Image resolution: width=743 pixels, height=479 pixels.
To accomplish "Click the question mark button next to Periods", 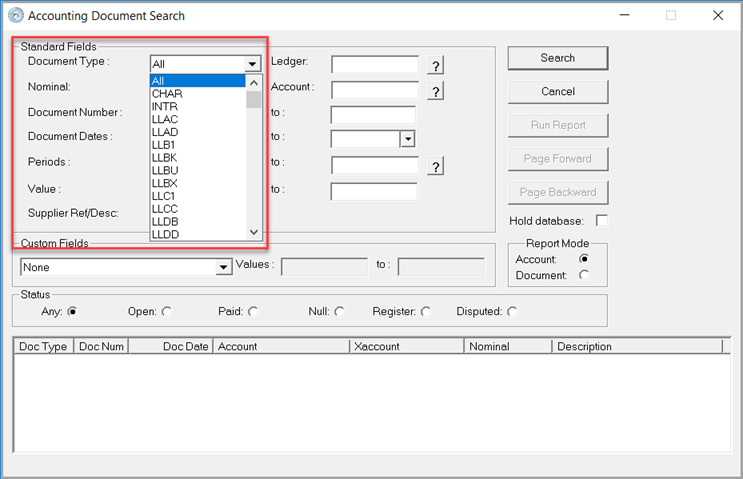I will point(435,167).
